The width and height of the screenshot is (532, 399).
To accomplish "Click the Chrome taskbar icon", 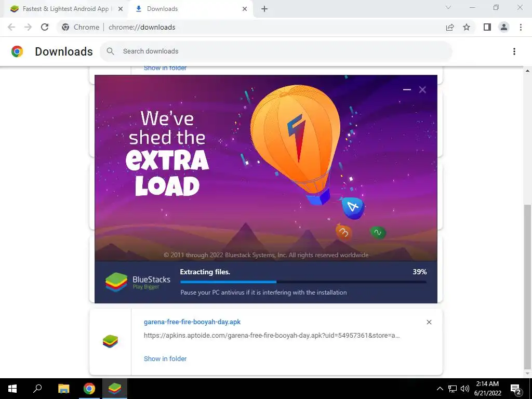I will click(x=89, y=389).
